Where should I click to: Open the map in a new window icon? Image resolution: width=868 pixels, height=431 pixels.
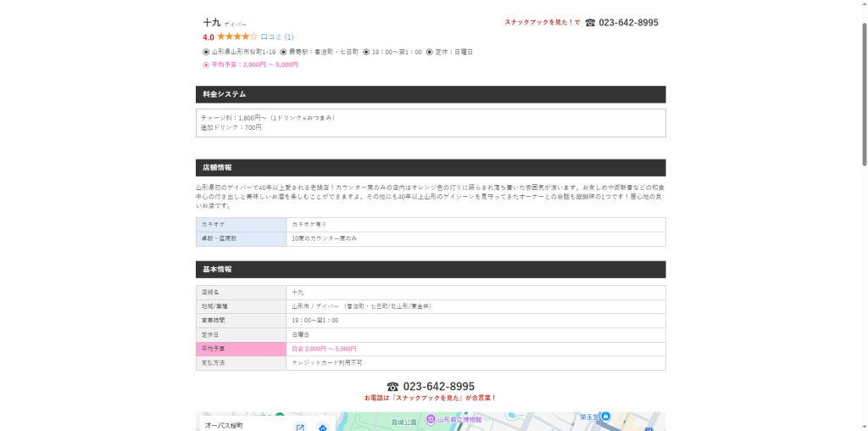click(300, 428)
